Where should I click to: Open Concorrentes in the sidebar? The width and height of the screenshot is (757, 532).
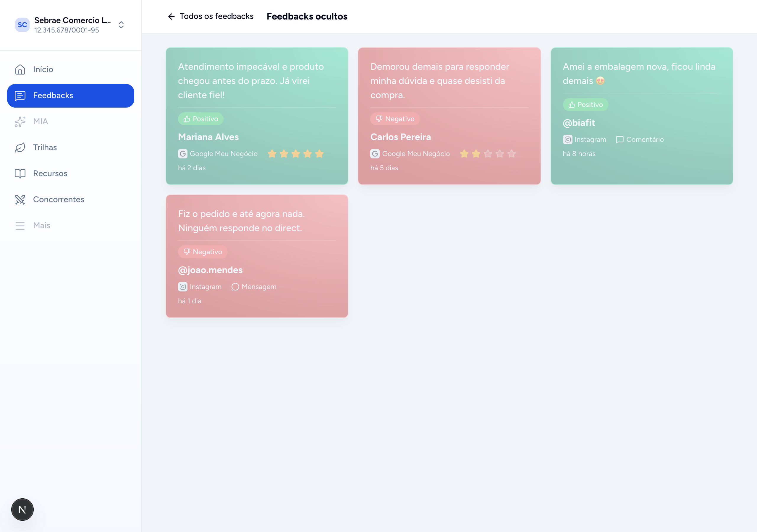click(x=71, y=200)
